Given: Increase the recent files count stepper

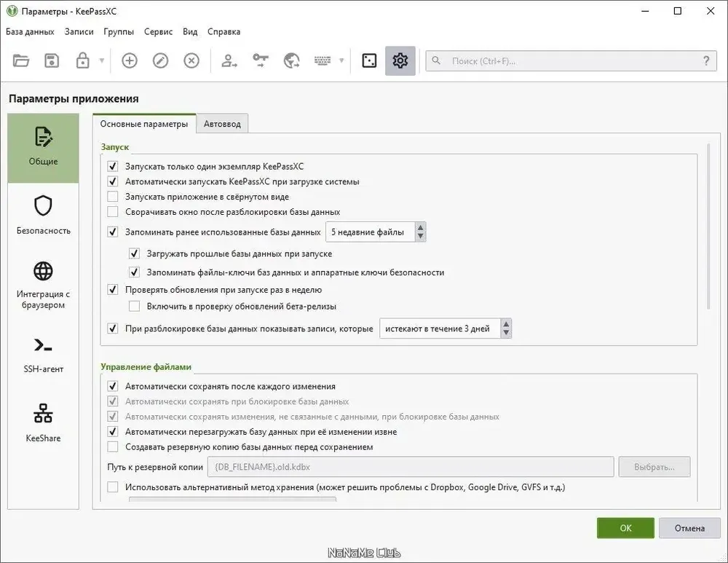Looking at the screenshot, I should (x=420, y=228).
